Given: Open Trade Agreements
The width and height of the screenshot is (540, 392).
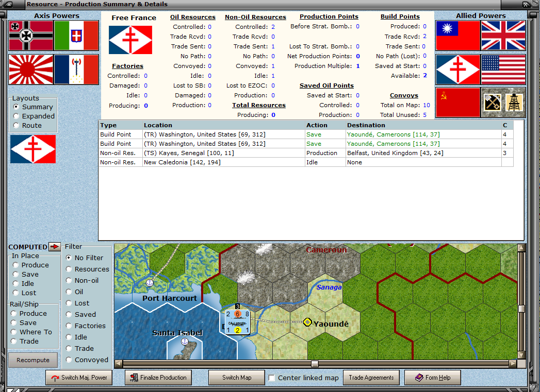Looking at the screenshot, I should 371,378.
